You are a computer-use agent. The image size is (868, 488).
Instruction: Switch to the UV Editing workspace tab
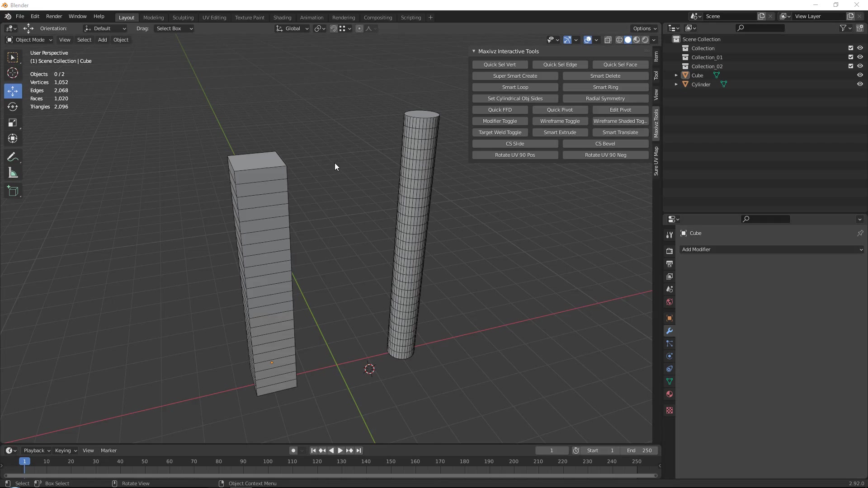click(x=214, y=18)
